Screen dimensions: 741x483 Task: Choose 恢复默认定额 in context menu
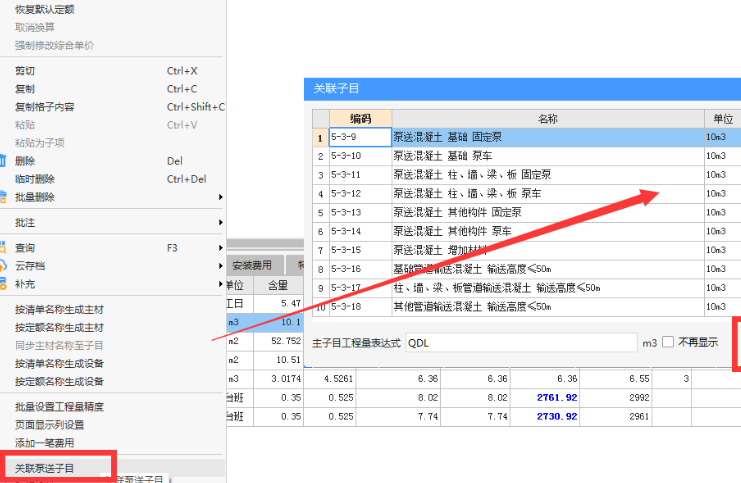coord(44,9)
